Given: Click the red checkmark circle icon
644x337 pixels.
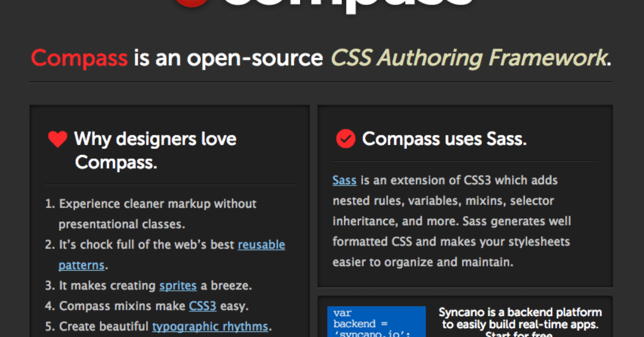Looking at the screenshot, I should (x=346, y=139).
